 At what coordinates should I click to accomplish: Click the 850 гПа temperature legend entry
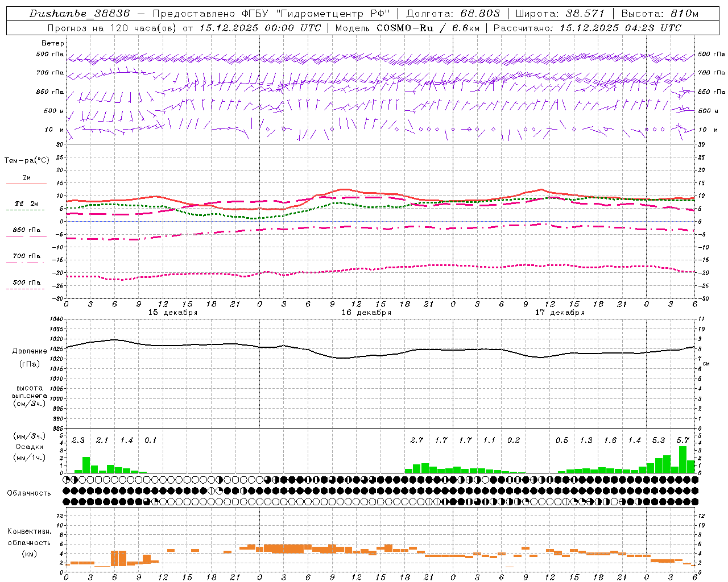coord(26,230)
